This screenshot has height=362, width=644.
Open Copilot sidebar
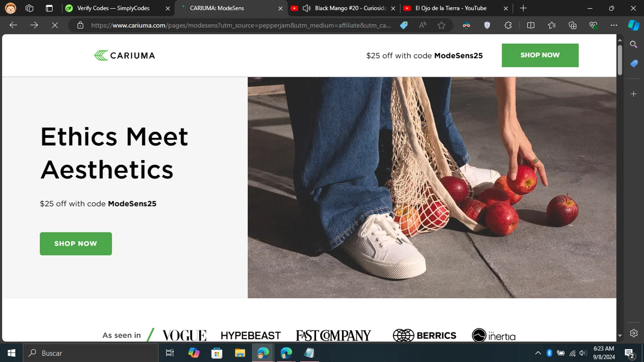634,25
